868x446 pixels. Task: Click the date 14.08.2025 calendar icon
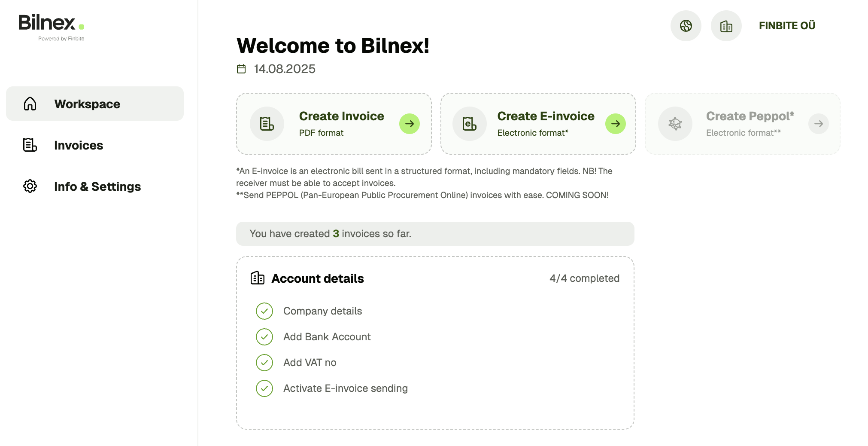(x=241, y=69)
